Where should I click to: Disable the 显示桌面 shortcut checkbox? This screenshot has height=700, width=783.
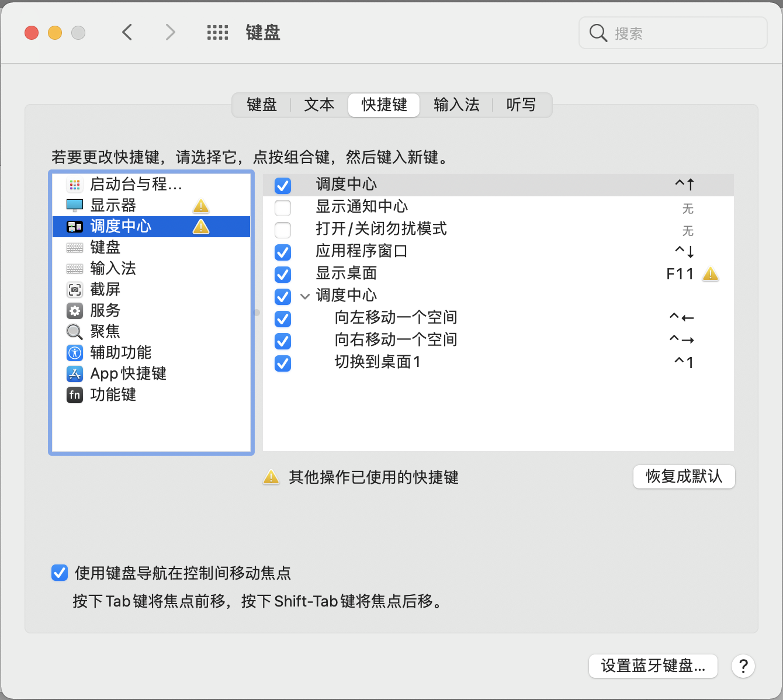pos(283,274)
